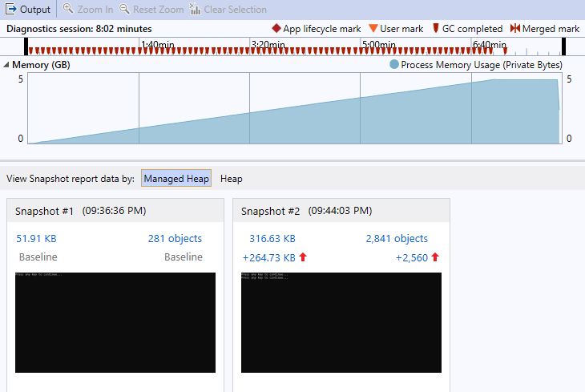Click the Output toolbar label
This screenshot has width=585, height=392.
click(x=35, y=10)
